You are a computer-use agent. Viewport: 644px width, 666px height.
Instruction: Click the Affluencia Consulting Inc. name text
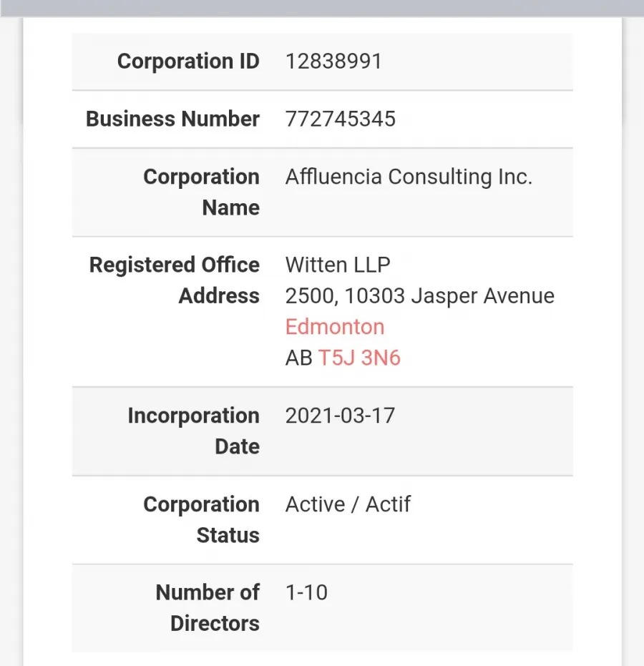[x=409, y=176]
